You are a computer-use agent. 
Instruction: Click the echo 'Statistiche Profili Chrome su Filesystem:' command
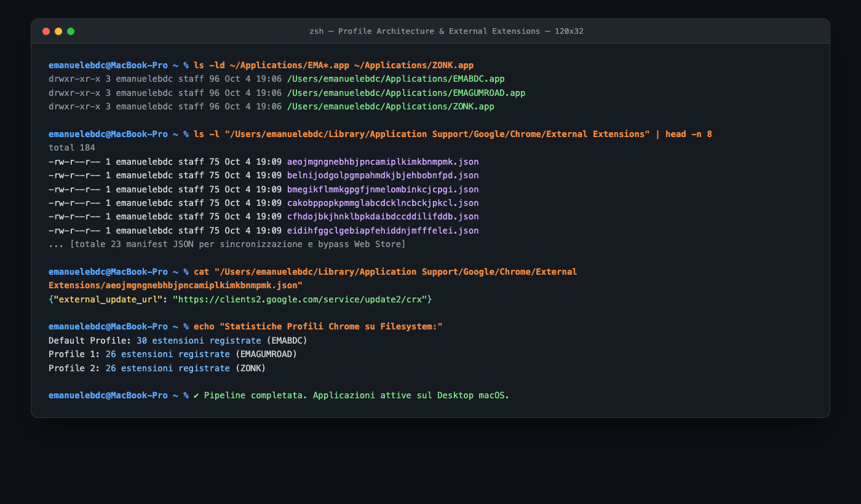[318, 326]
